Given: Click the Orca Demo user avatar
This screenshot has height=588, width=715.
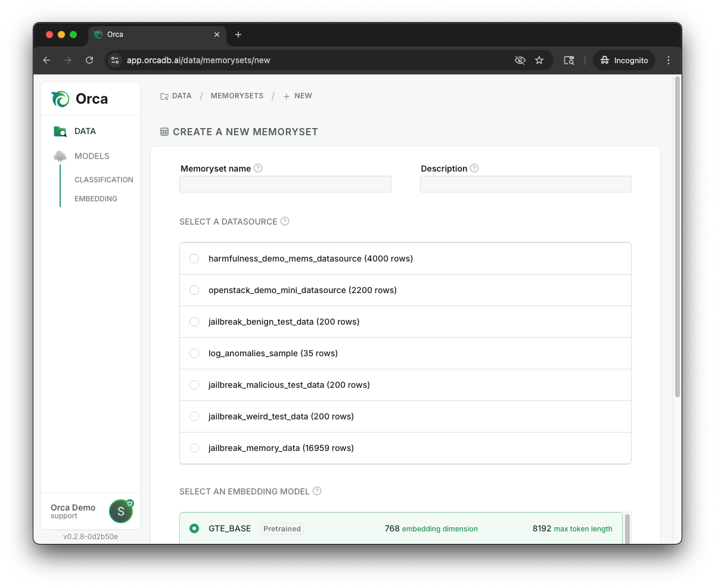Looking at the screenshot, I should point(121,511).
